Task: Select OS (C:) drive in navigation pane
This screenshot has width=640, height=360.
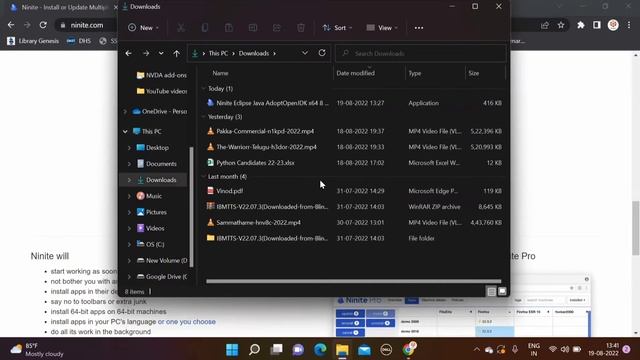Action: [x=150, y=244]
